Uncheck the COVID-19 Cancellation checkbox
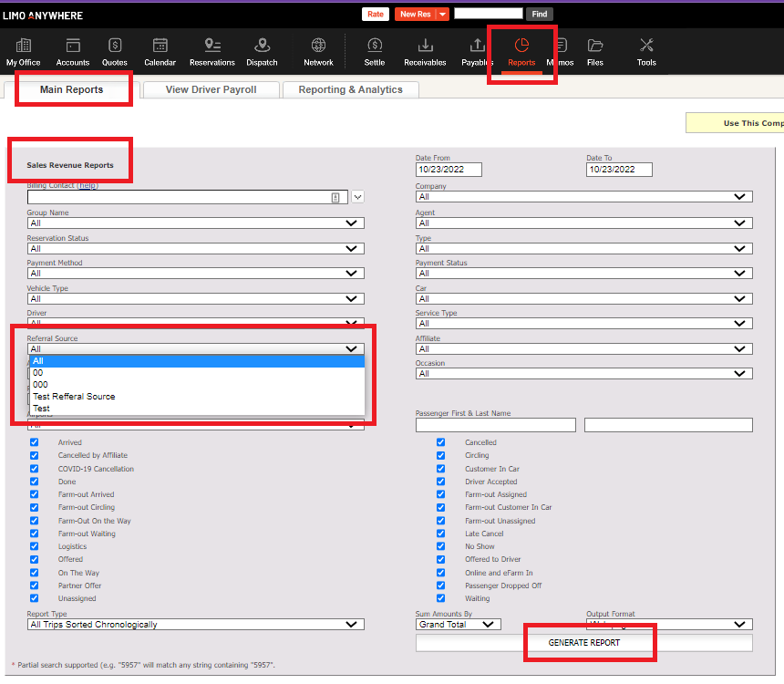The image size is (784, 684). pyautogui.click(x=35, y=469)
